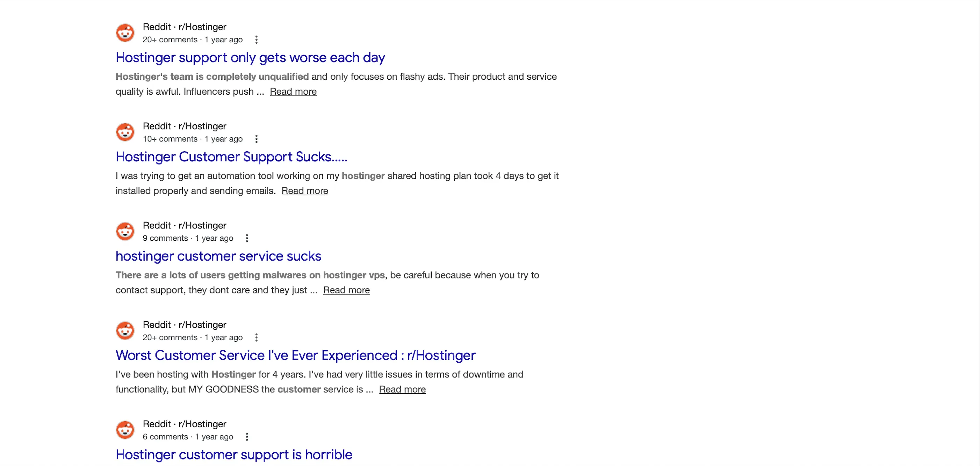The height and width of the screenshot is (466, 980).
Task: Click Read more under 'malwares on hostinger vps' snippet
Action: 346,290
